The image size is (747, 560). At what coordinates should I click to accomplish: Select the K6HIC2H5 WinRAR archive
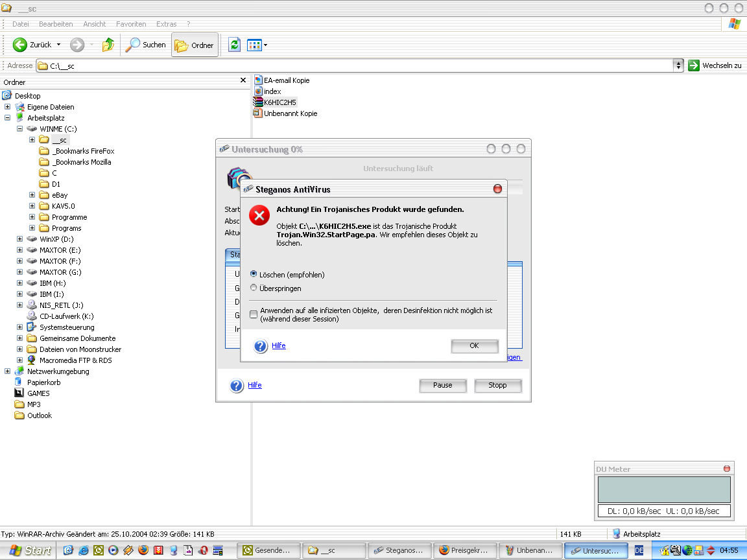pyautogui.click(x=275, y=102)
